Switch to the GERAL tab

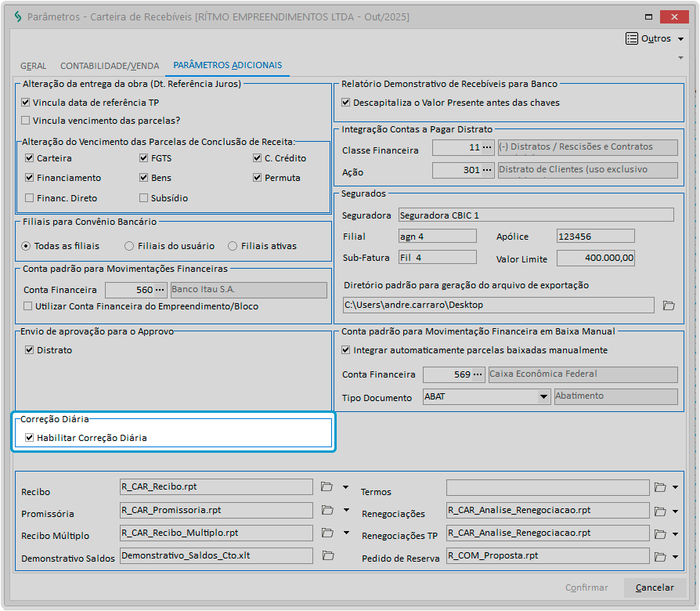tap(33, 66)
